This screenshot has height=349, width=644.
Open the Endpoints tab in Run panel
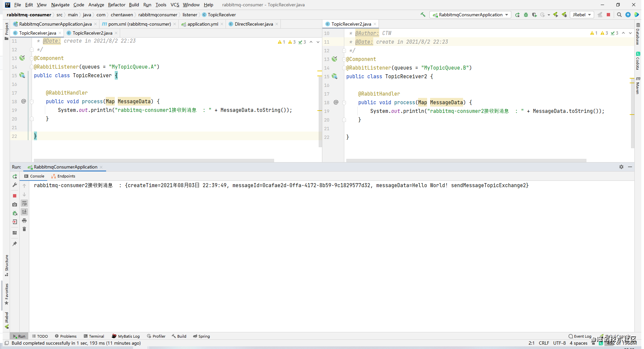(63, 176)
